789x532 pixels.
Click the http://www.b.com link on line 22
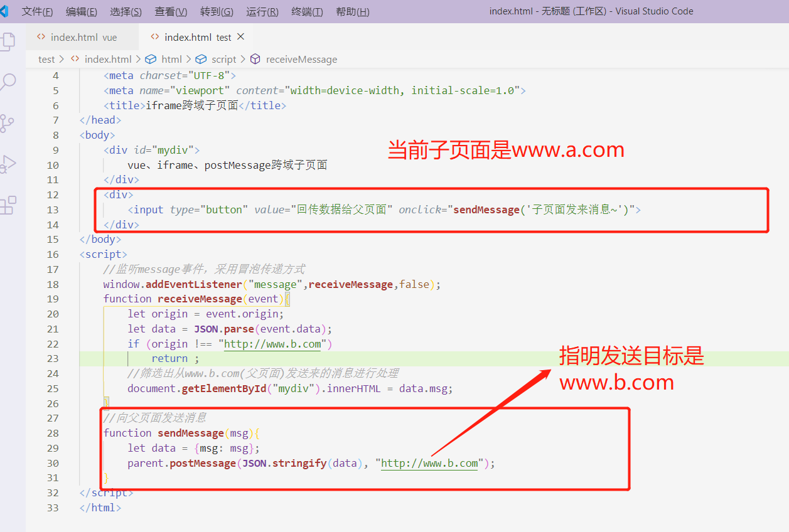(x=272, y=344)
